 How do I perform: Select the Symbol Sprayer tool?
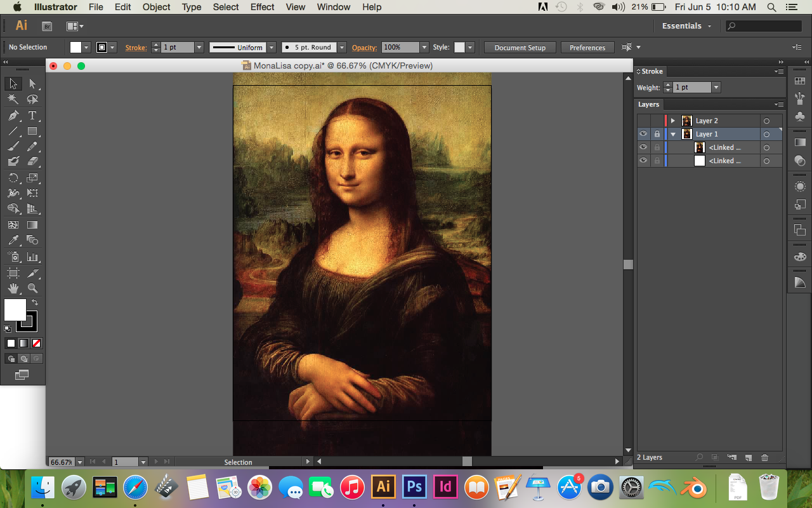[13, 257]
